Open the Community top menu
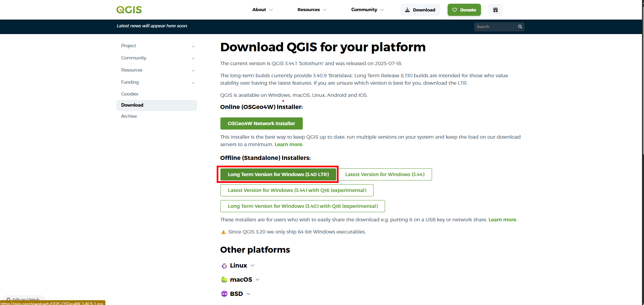The height and width of the screenshot is (305, 644). click(x=367, y=10)
